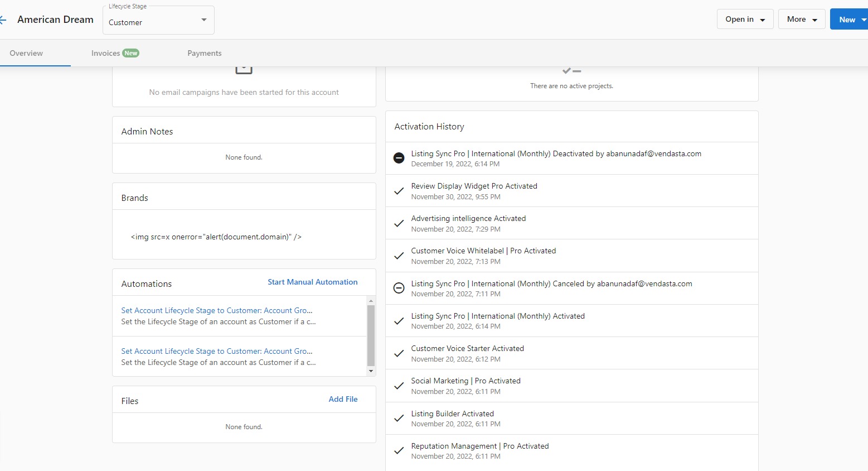Open first Set Account Lifecycle Stage automation link

217,310
